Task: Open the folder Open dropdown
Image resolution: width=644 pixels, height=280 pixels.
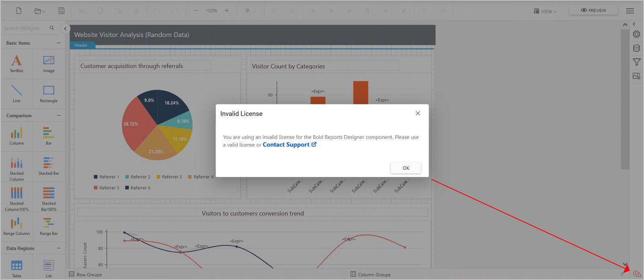Action: click(x=40, y=11)
